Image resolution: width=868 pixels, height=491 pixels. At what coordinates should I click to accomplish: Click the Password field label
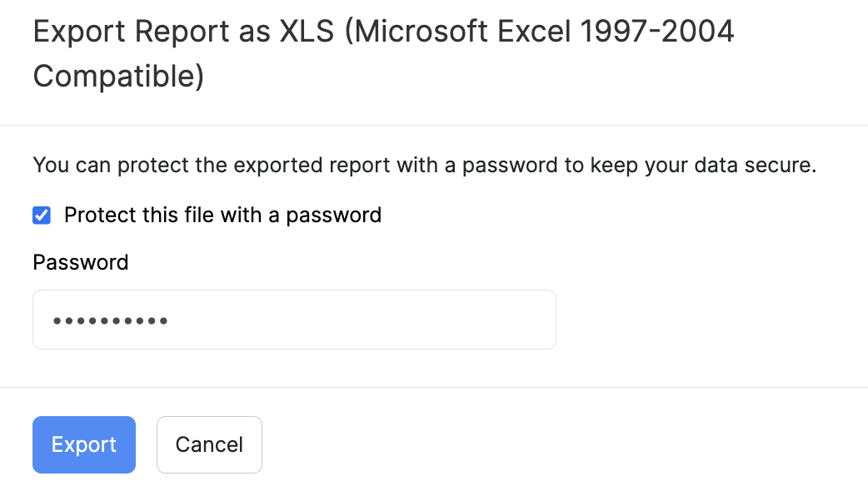coord(80,262)
